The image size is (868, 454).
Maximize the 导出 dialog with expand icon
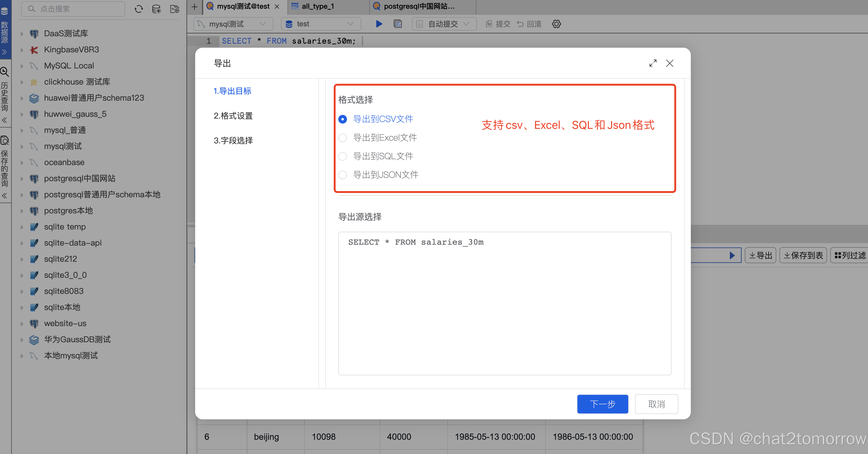[653, 63]
